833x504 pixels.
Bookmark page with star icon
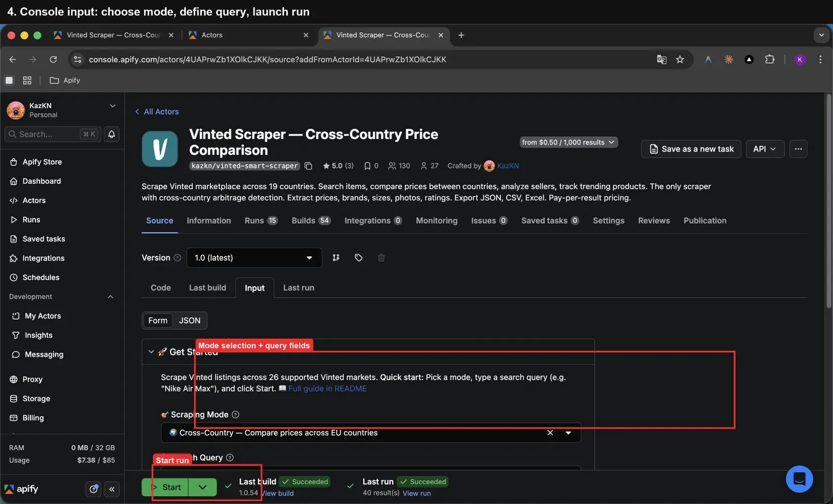click(x=680, y=59)
